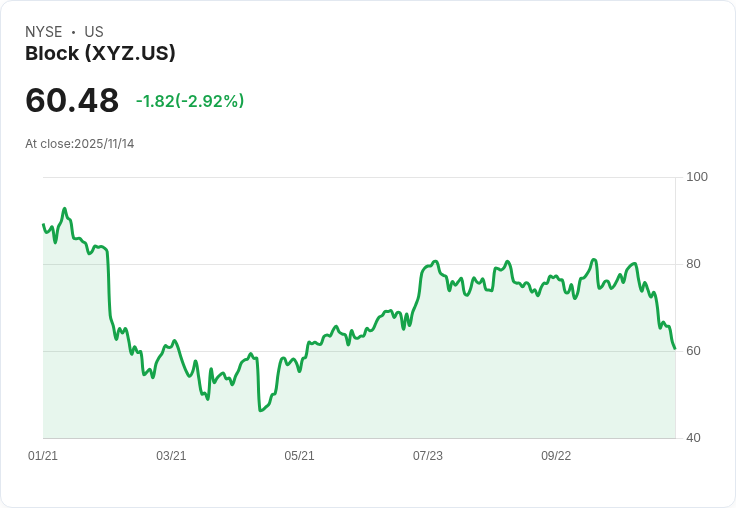Select the 40 y-axis label
The image size is (736, 508).
[x=694, y=438]
